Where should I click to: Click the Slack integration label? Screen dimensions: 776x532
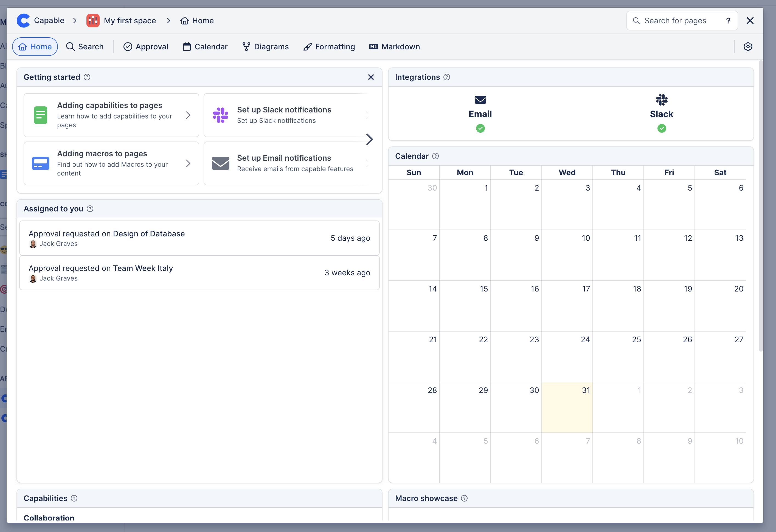(662, 114)
